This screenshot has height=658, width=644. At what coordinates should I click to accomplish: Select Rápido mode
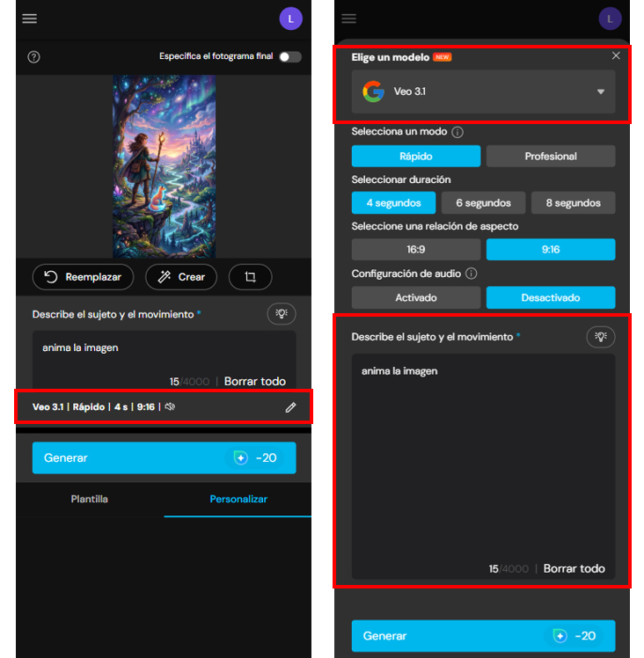tap(416, 156)
